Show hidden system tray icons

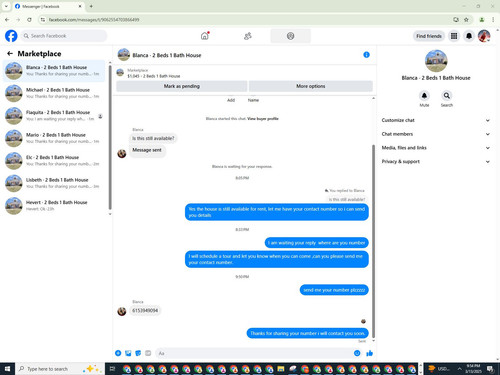pos(459,369)
